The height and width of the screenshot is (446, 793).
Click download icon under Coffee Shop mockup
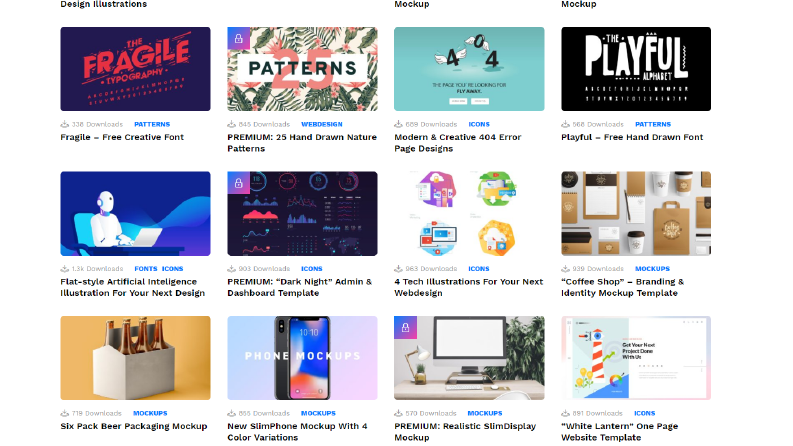[x=565, y=269]
